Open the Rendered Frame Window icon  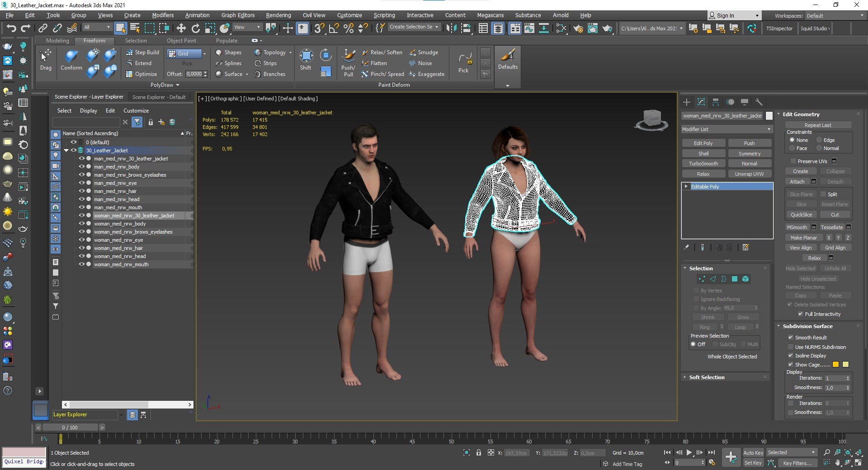(x=593, y=28)
